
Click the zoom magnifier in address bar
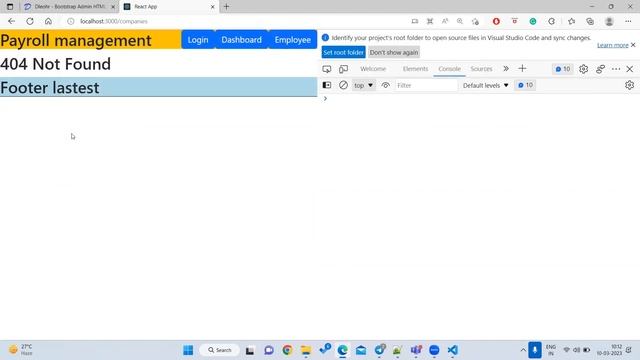pyautogui.click(x=460, y=21)
